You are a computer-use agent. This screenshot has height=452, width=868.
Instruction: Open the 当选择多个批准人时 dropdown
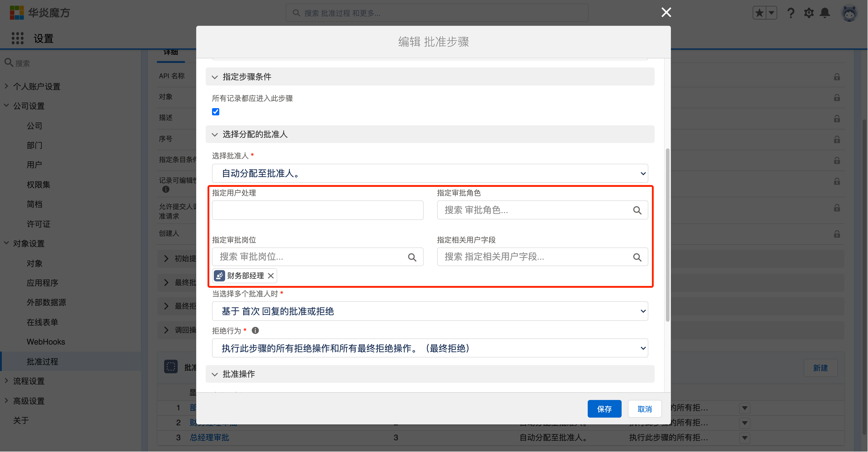(x=430, y=311)
